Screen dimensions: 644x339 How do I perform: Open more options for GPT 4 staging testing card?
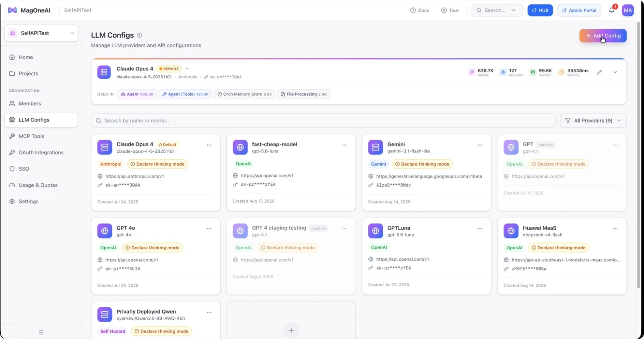[345, 228]
